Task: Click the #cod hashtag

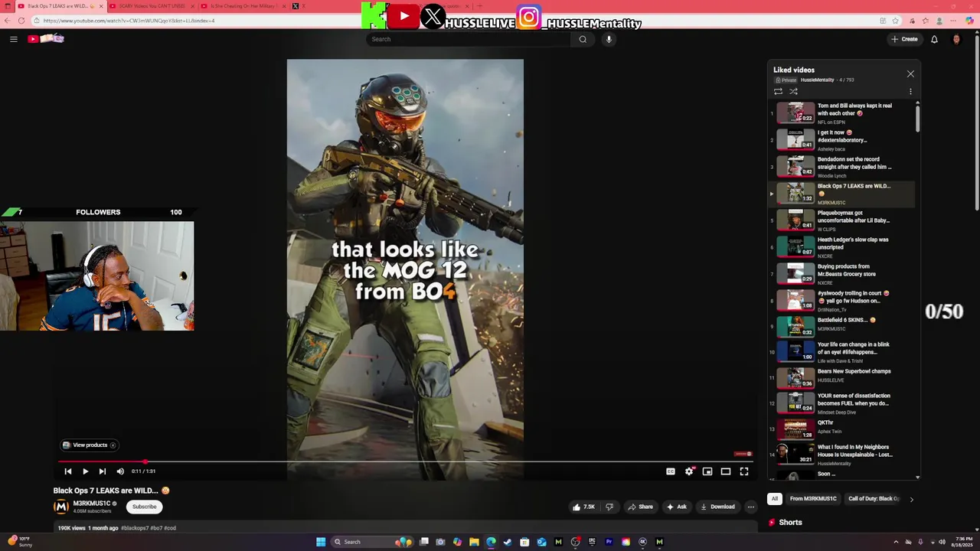Action: point(170,528)
